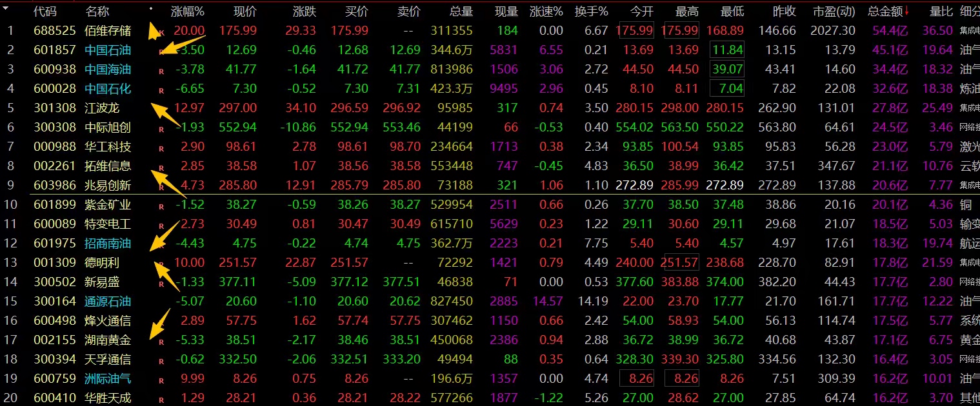
Task: Click stock code 600938
Action: click(x=55, y=70)
